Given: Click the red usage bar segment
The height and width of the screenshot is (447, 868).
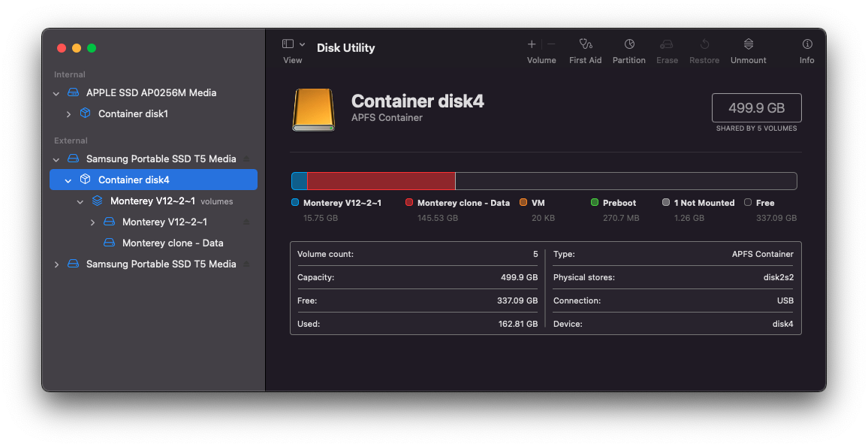Looking at the screenshot, I should pyautogui.click(x=381, y=181).
